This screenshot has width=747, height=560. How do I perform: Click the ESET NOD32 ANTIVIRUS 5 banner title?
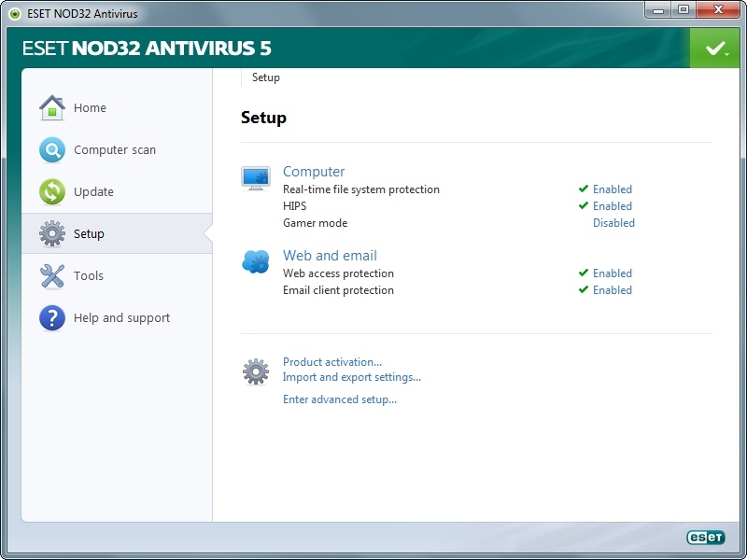(147, 49)
